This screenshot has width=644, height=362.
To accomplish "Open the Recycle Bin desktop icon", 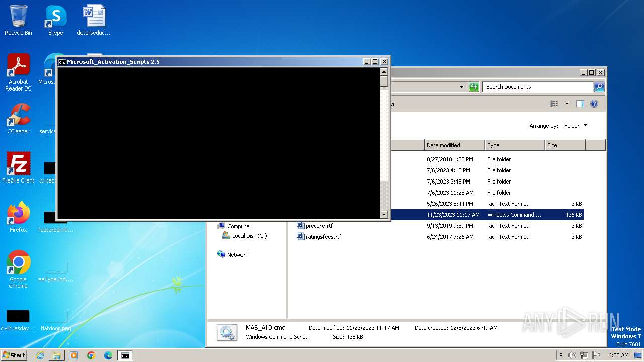I will pos(18,20).
